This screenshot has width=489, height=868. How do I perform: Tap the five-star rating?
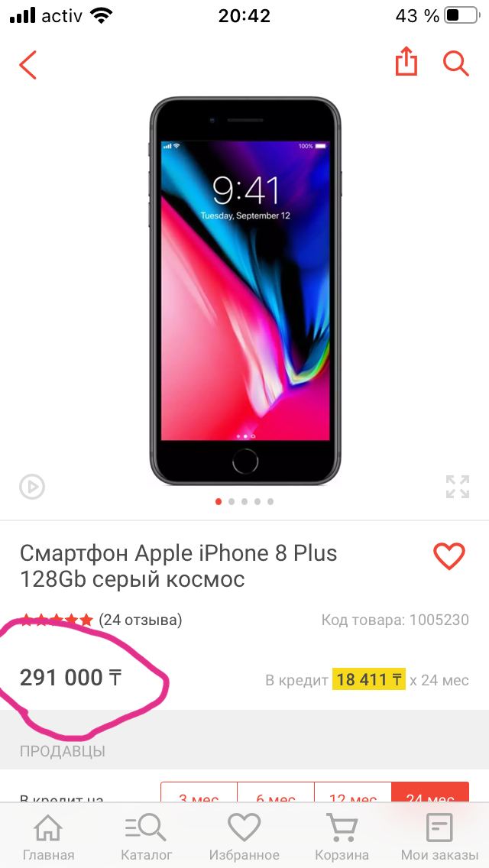point(57,620)
